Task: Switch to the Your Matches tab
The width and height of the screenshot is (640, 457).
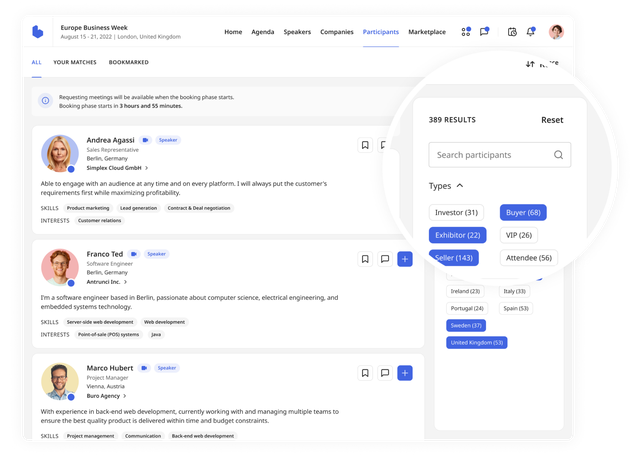Action: (73, 62)
